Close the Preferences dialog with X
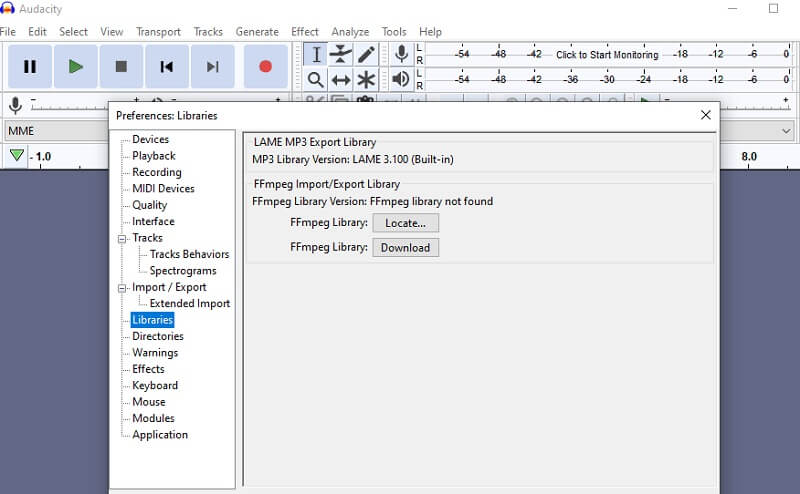 click(706, 115)
